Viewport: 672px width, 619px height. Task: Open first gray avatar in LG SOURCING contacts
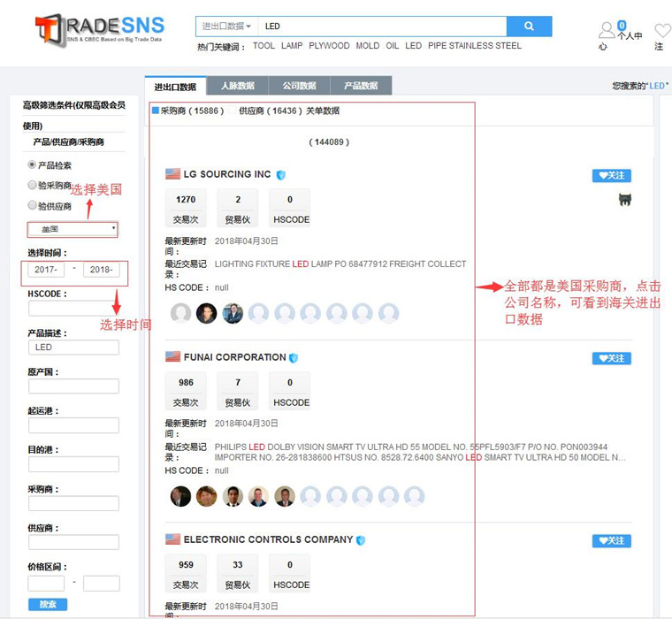click(181, 313)
